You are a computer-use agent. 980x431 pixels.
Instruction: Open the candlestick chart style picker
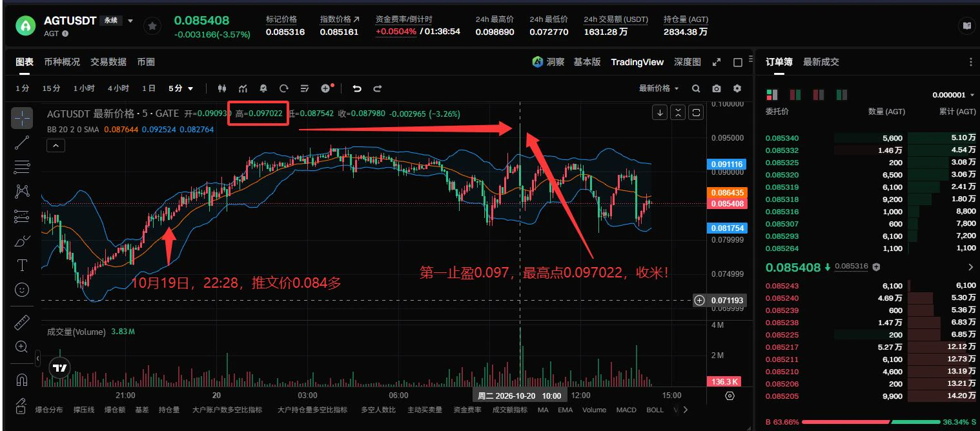point(222,88)
